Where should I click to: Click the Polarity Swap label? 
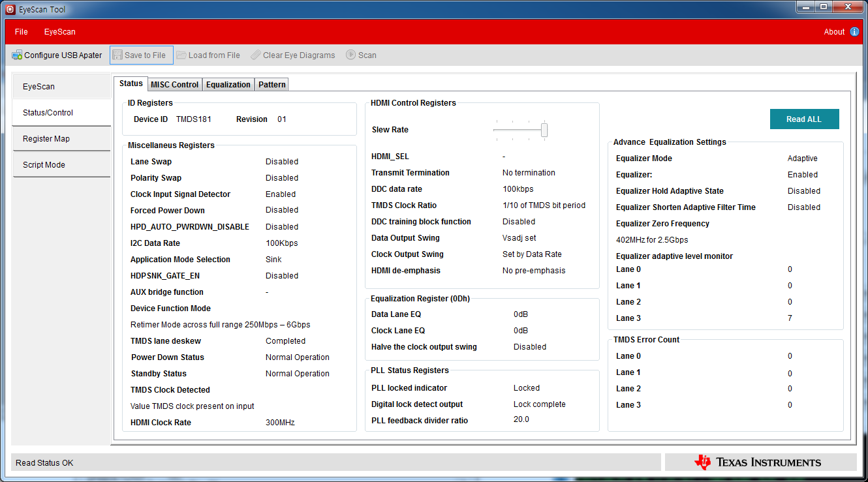(x=156, y=178)
